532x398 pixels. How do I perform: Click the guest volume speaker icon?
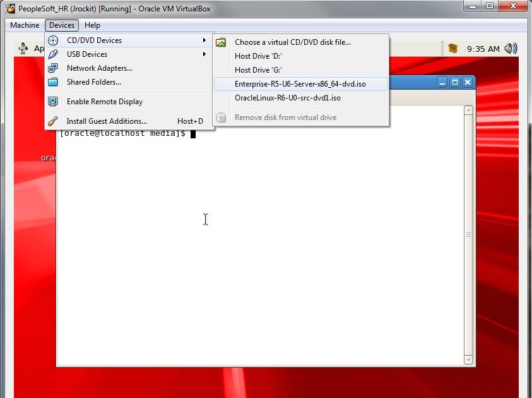[511, 49]
